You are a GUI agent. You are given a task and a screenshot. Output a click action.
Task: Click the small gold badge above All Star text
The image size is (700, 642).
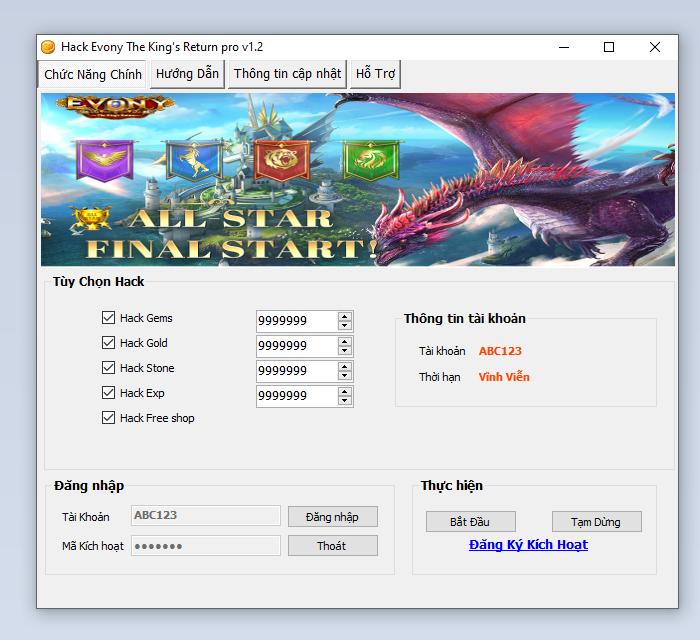click(92, 214)
